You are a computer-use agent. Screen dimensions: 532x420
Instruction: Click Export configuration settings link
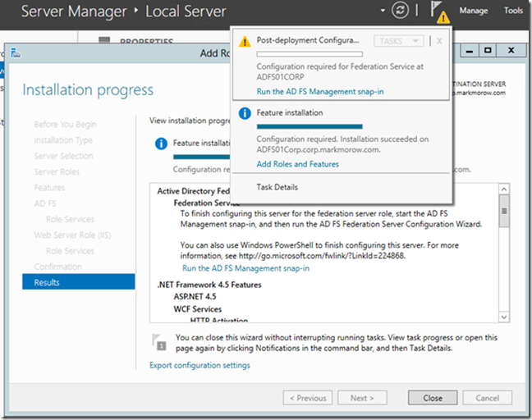pyautogui.click(x=199, y=365)
